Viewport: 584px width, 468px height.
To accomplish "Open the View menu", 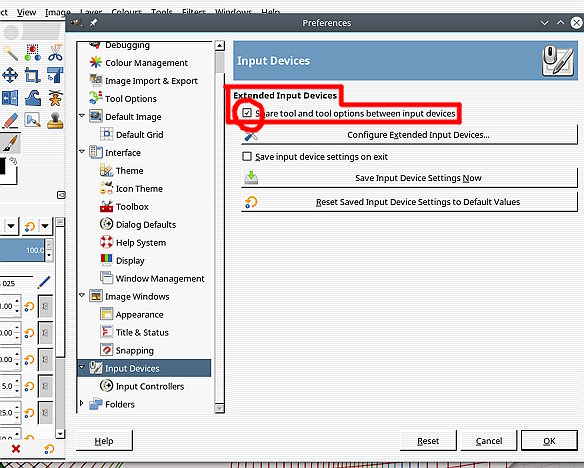I will pos(26,12).
